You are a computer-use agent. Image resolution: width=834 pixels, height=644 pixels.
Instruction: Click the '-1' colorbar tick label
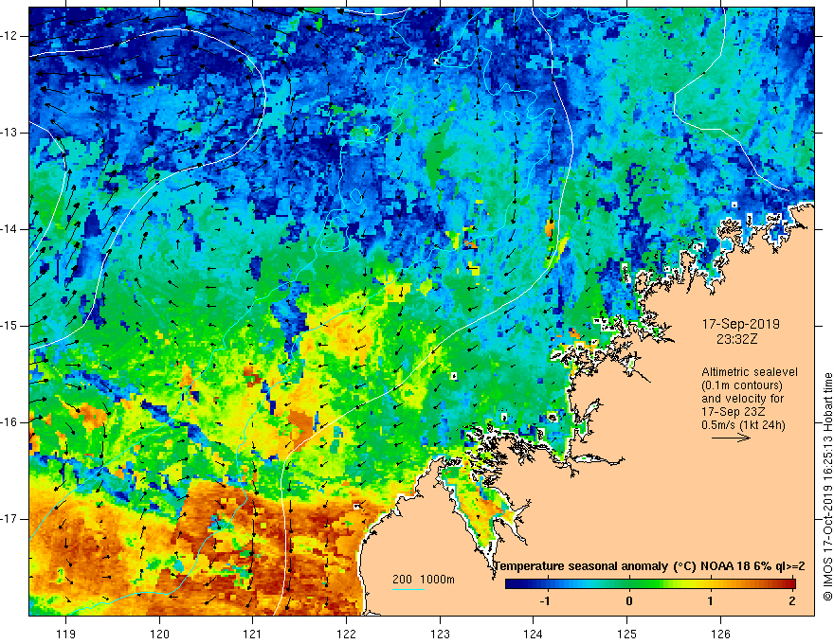pos(545,601)
